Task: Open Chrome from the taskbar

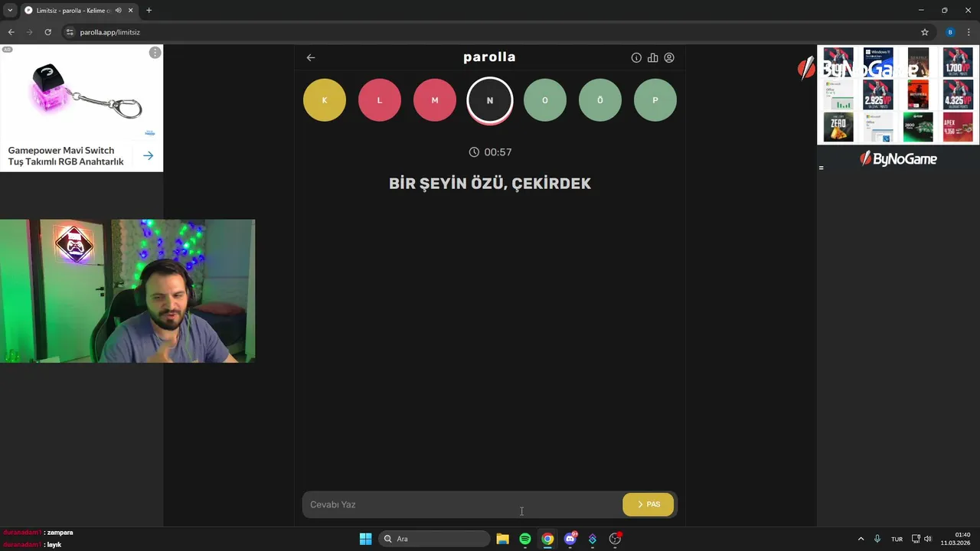Action: tap(547, 539)
